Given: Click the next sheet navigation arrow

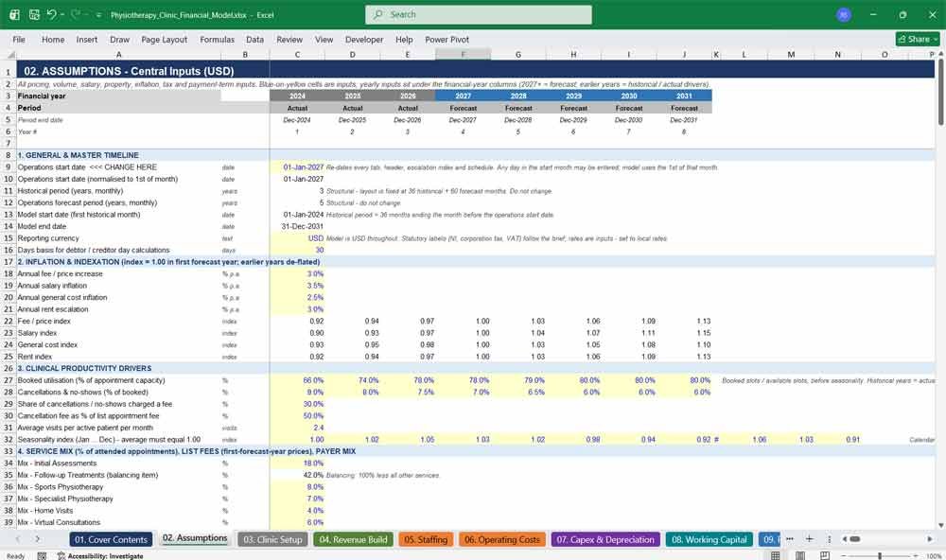Looking at the screenshot, I should (x=38, y=539).
